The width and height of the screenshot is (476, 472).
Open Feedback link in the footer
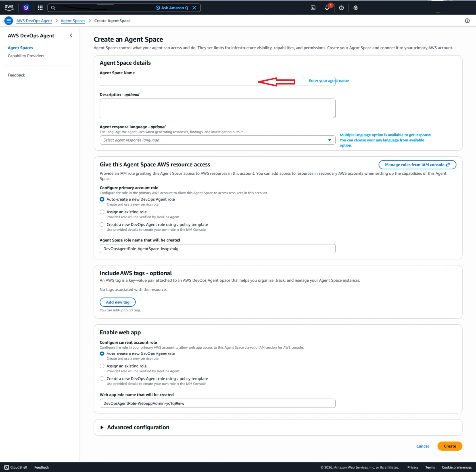tap(42, 467)
